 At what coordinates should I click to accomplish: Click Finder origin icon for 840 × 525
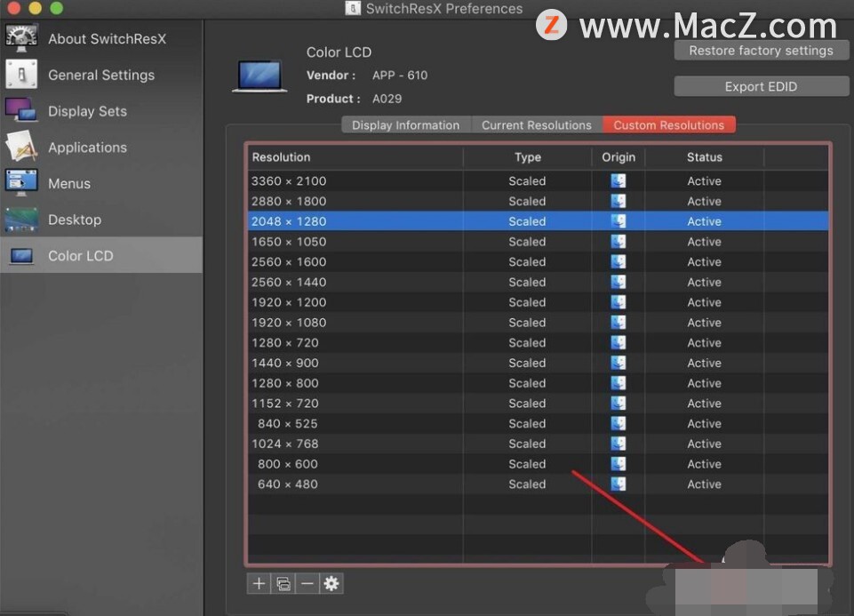point(619,423)
